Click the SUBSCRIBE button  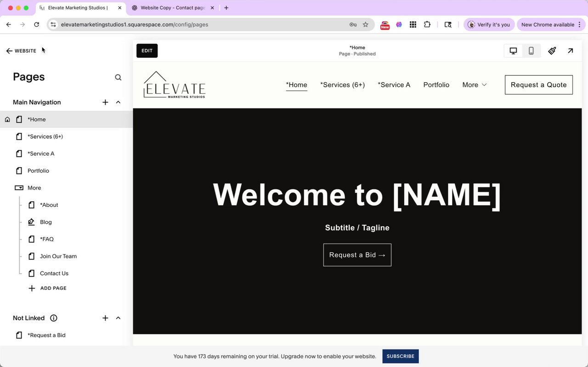point(401,356)
